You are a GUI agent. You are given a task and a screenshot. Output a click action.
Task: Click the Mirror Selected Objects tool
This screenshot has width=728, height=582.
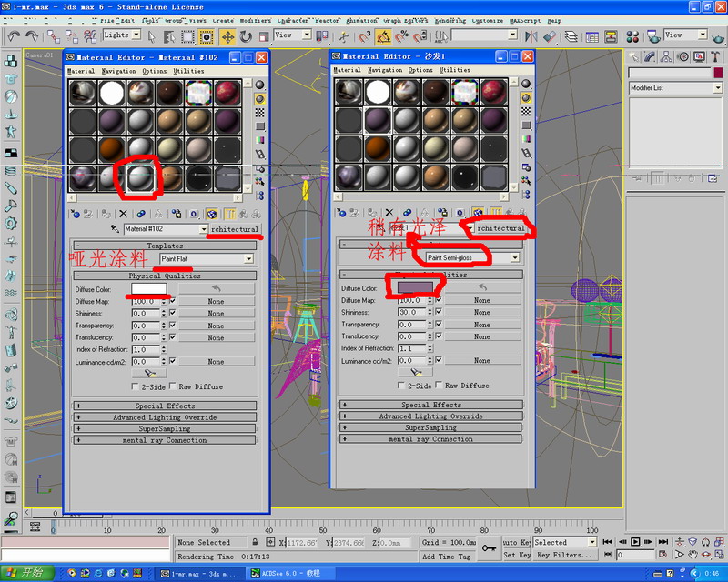[531, 36]
